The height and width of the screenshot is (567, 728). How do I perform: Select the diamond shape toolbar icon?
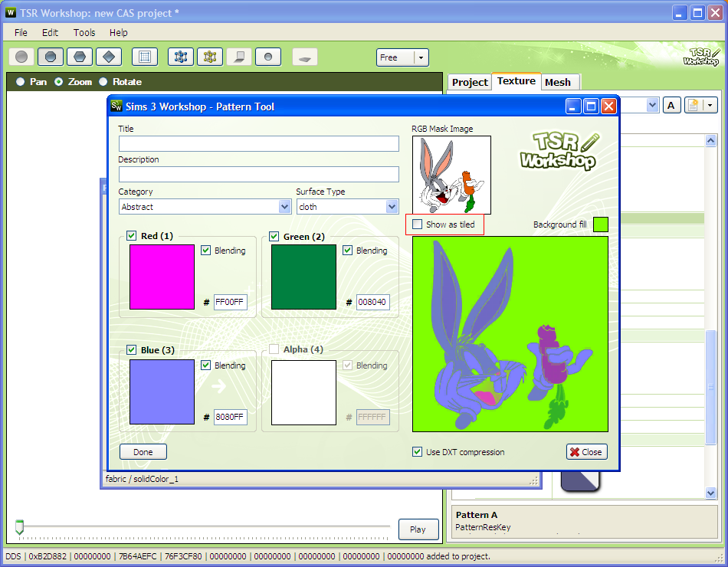point(109,57)
